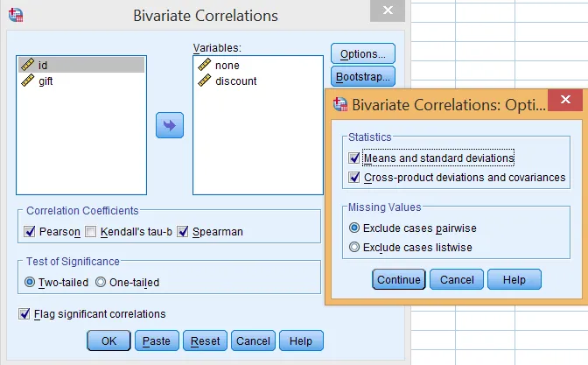Open the Bootstrap... button
Viewport: 588px width, 365px height.
coord(363,76)
